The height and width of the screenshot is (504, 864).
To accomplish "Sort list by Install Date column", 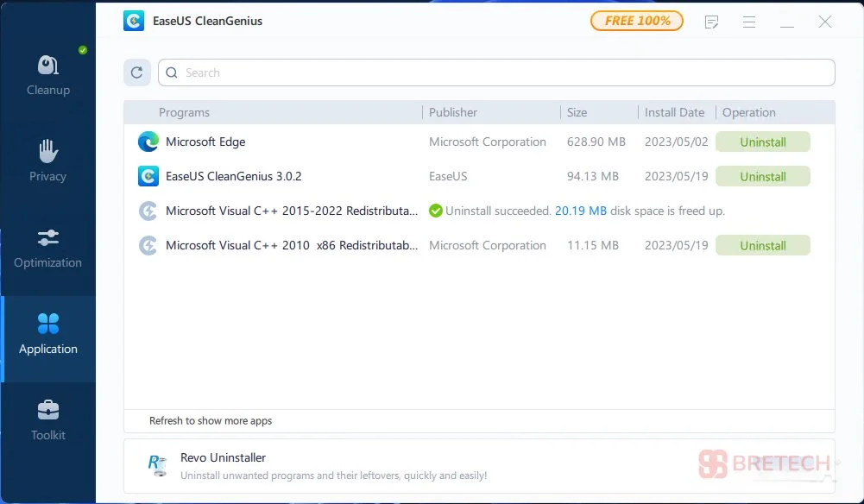I will [x=674, y=112].
